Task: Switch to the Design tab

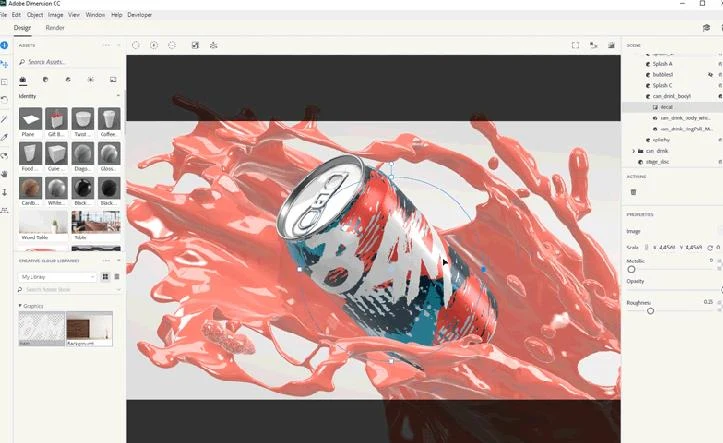Action: coord(22,28)
